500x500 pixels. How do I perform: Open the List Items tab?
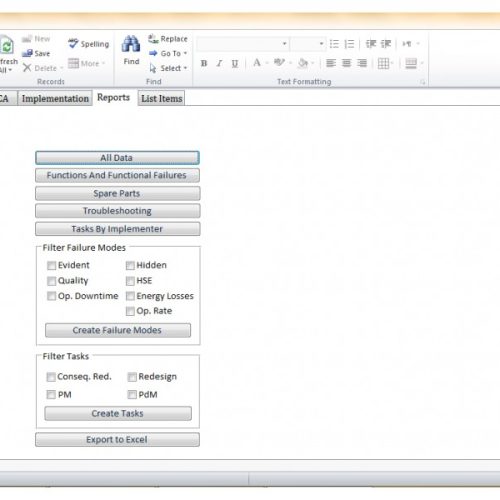click(x=161, y=98)
